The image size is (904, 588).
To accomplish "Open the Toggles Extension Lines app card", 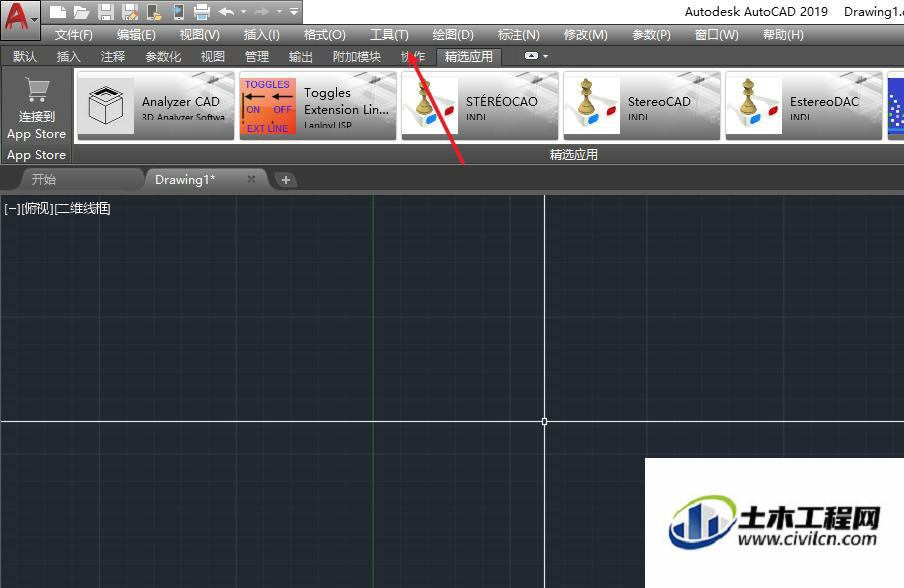I will click(x=318, y=105).
